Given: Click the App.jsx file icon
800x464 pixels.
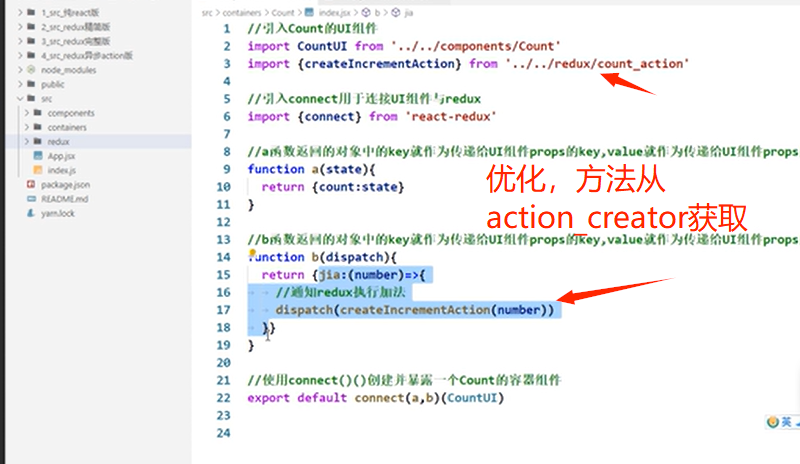Looking at the screenshot, I should (38, 155).
